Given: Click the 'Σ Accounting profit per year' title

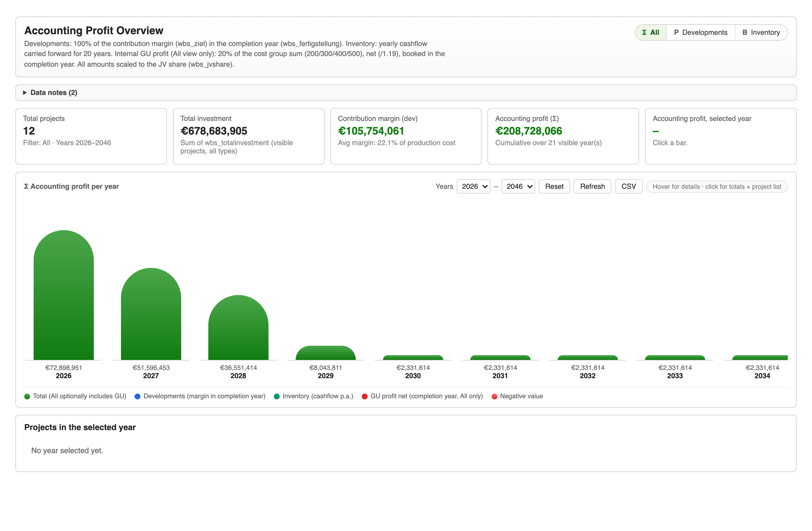Looking at the screenshot, I should pyautogui.click(x=71, y=186).
